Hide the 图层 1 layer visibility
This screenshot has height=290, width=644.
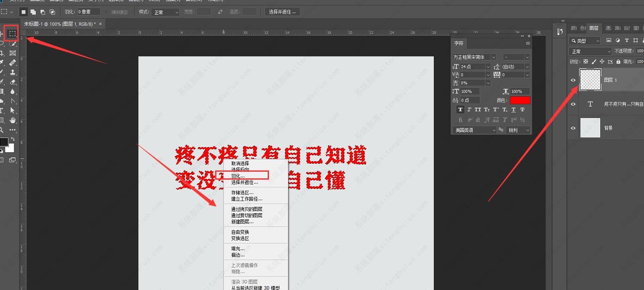coord(573,80)
